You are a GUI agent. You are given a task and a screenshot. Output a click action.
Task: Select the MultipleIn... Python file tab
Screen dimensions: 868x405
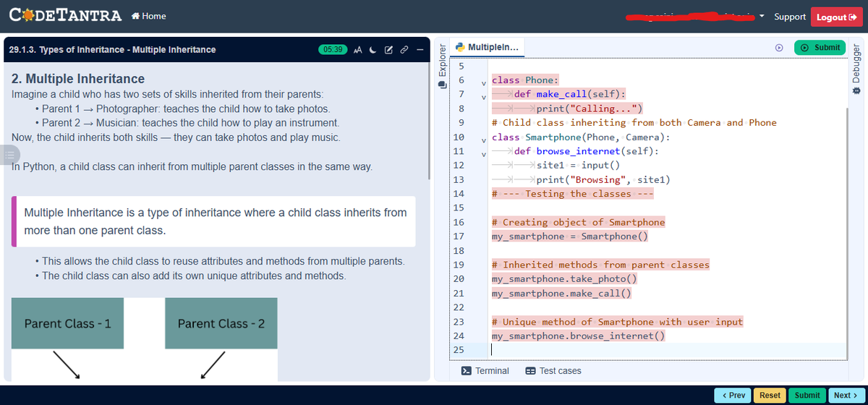(486, 47)
